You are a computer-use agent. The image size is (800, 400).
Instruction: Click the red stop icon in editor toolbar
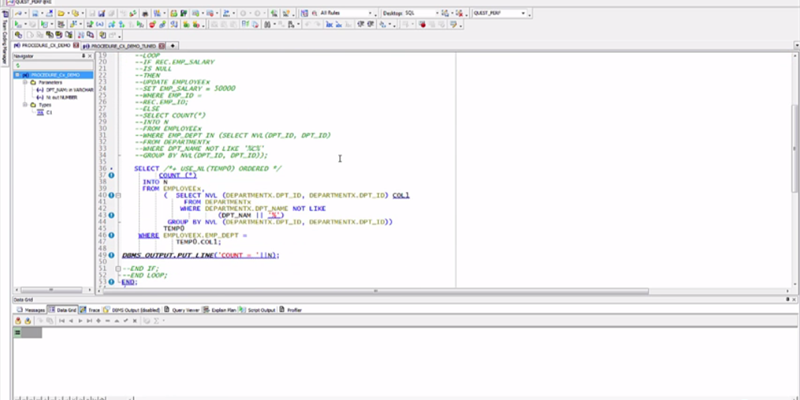pos(422,24)
